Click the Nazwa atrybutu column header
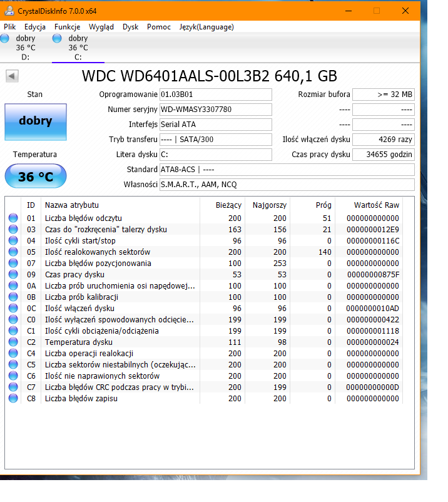448x502 pixels. (120, 205)
